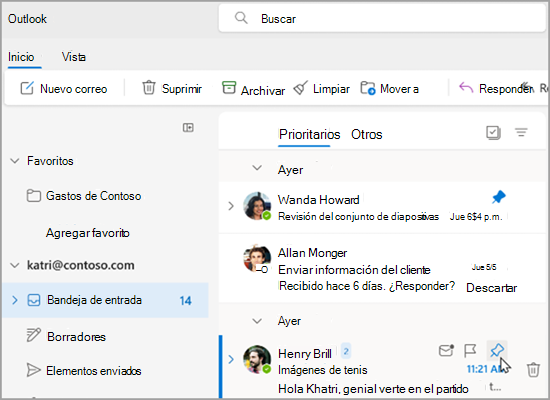Viewport: 550px width, 400px height.
Task: Click the Nuevo correo compose icon
Action: [x=27, y=88]
